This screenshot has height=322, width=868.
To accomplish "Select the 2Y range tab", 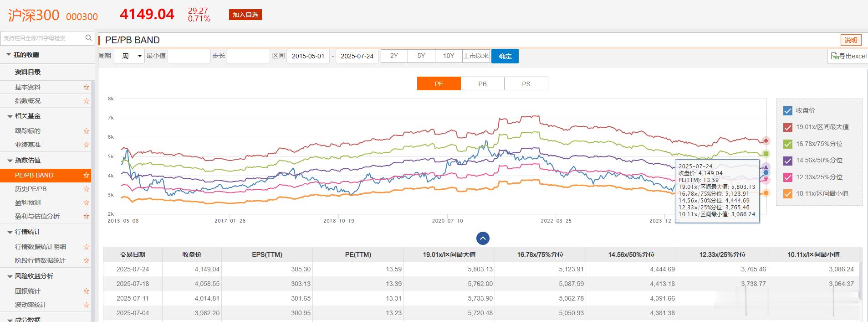I will 394,56.
